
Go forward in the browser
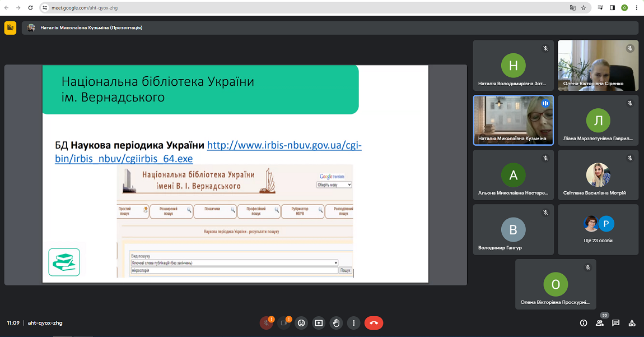pyautogui.click(x=18, y=8)
